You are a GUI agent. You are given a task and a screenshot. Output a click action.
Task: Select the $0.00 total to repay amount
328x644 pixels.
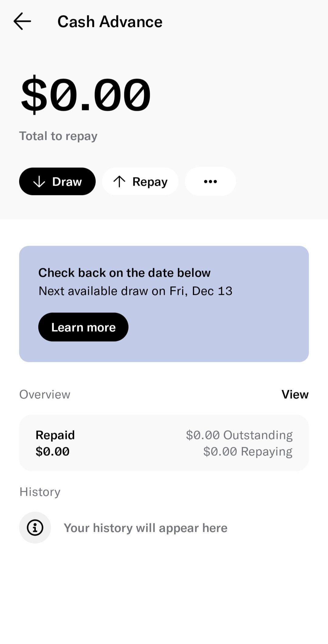85,94
